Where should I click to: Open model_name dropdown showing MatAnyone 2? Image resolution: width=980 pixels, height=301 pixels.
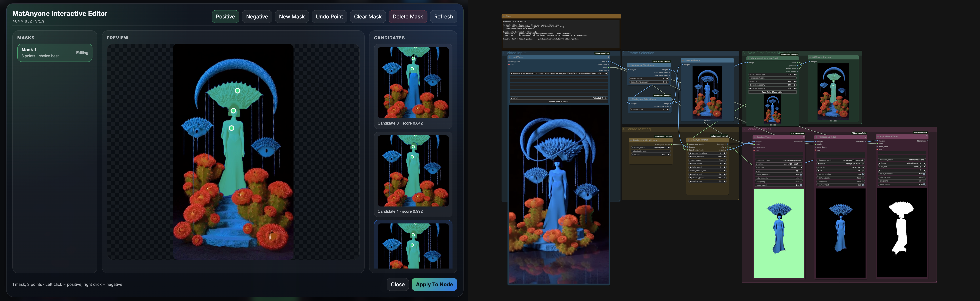tap(651, 148)
